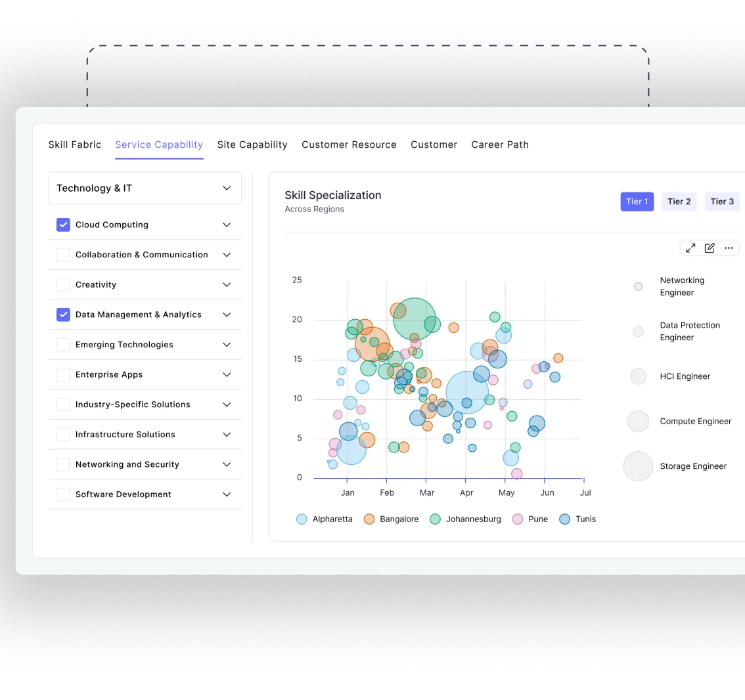The image size is (745, 700).
Task: Click the Bangalore legend label
Action: point(399,519)
